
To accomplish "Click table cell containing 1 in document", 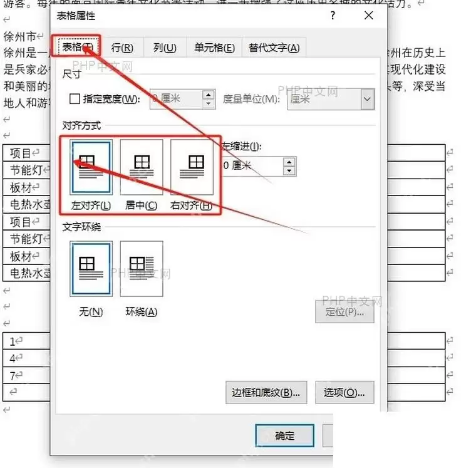I will pos(26,341).
